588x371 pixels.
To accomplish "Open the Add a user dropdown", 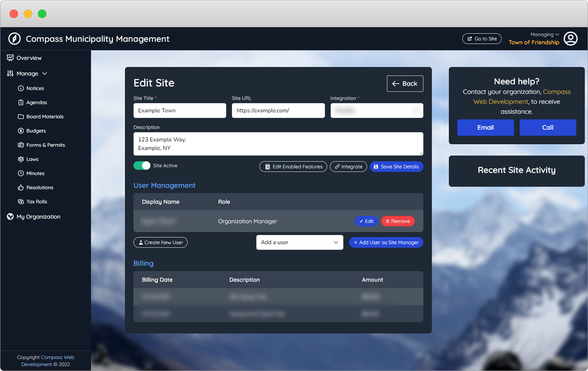I will (299, 242).
